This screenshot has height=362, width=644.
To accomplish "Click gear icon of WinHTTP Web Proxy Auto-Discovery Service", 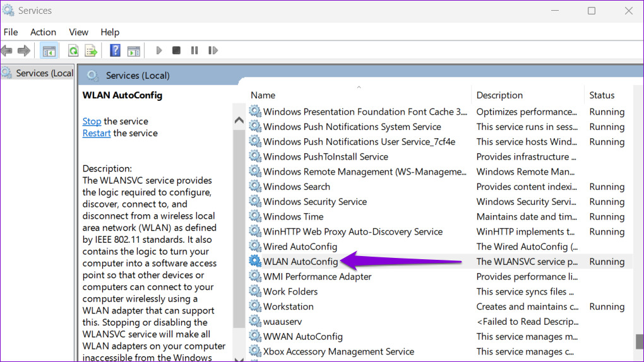I will pos(255,231).
